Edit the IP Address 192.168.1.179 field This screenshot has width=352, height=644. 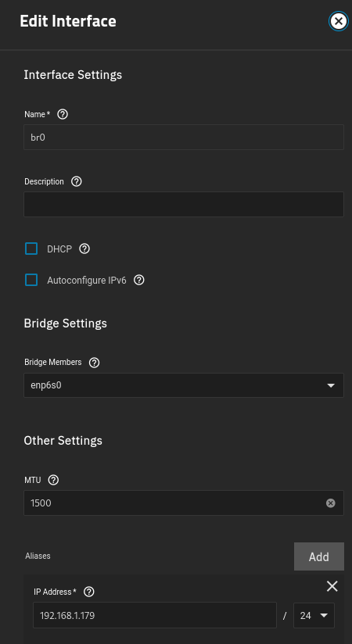[155, 615]
